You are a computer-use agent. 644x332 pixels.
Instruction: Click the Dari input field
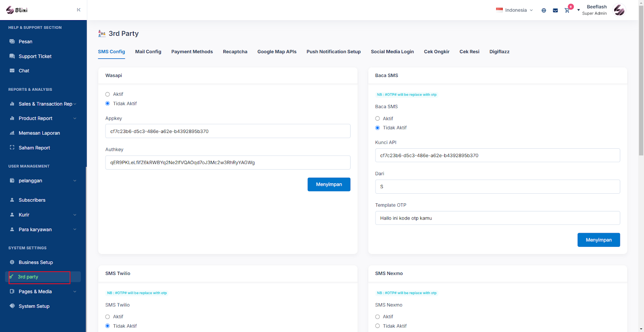click(x=497, y=186)
